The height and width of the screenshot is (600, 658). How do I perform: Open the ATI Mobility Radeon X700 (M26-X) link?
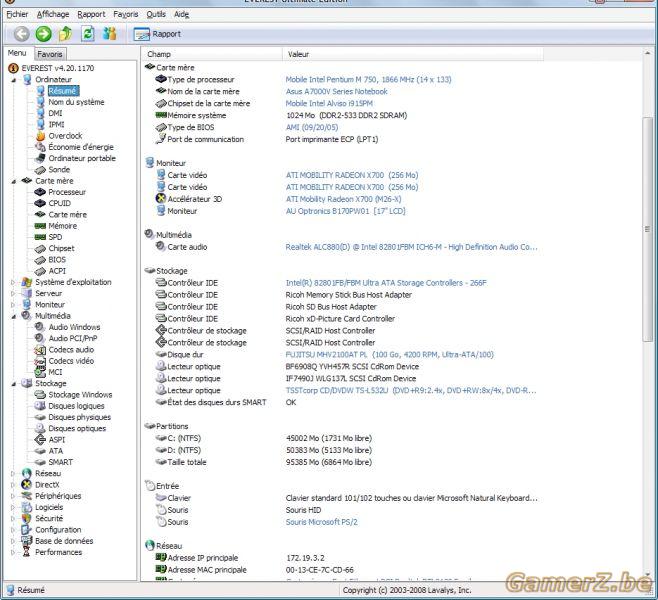coord(343,199)
